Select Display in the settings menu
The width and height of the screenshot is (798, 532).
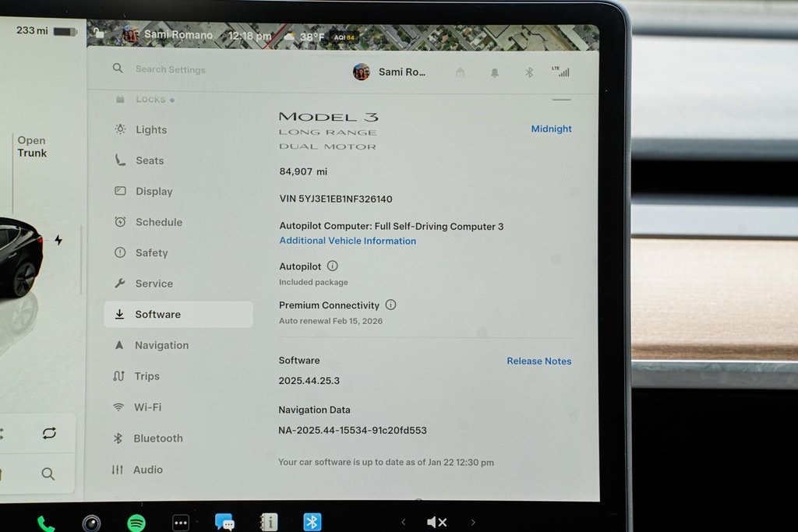[154, 192]
